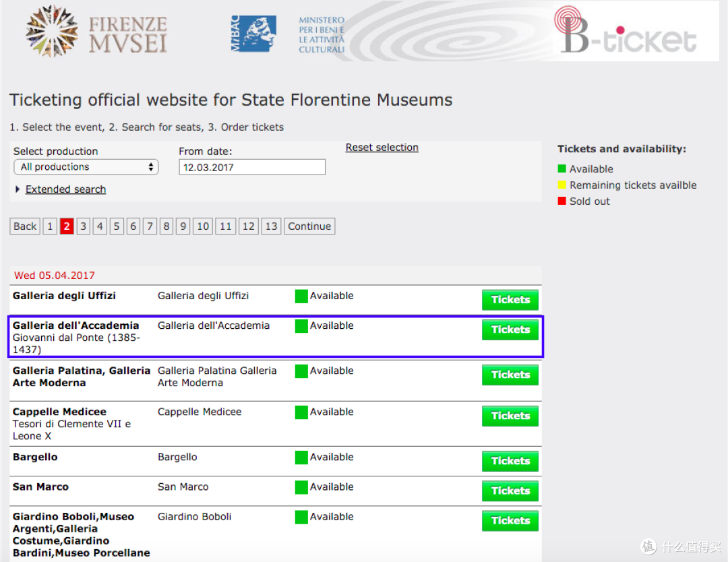Open the All productions dropdown
Screen dimensions: 728x562
(x=86, y=167)
